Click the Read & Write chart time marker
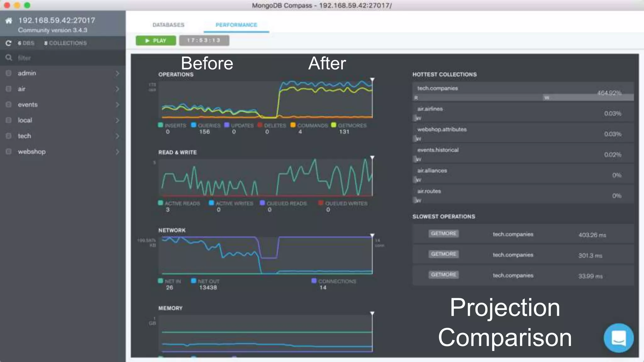The width and height of the screenshot is (644, 362). (372, 157)
